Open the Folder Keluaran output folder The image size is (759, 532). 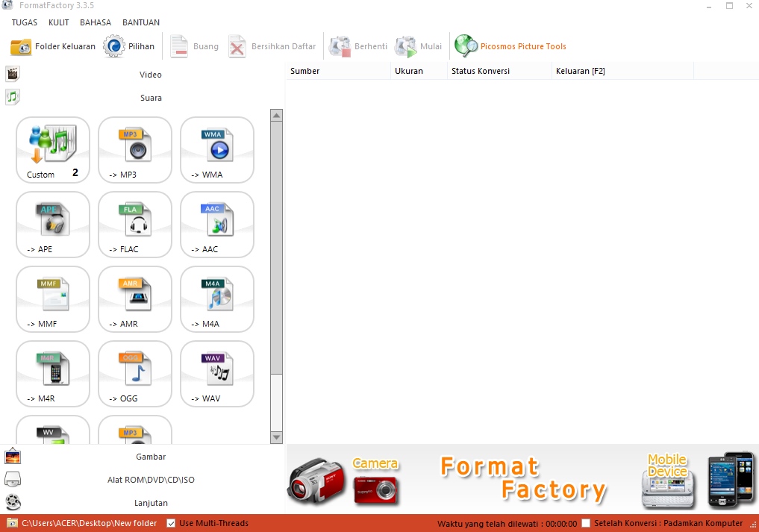[x=53, y=46]
